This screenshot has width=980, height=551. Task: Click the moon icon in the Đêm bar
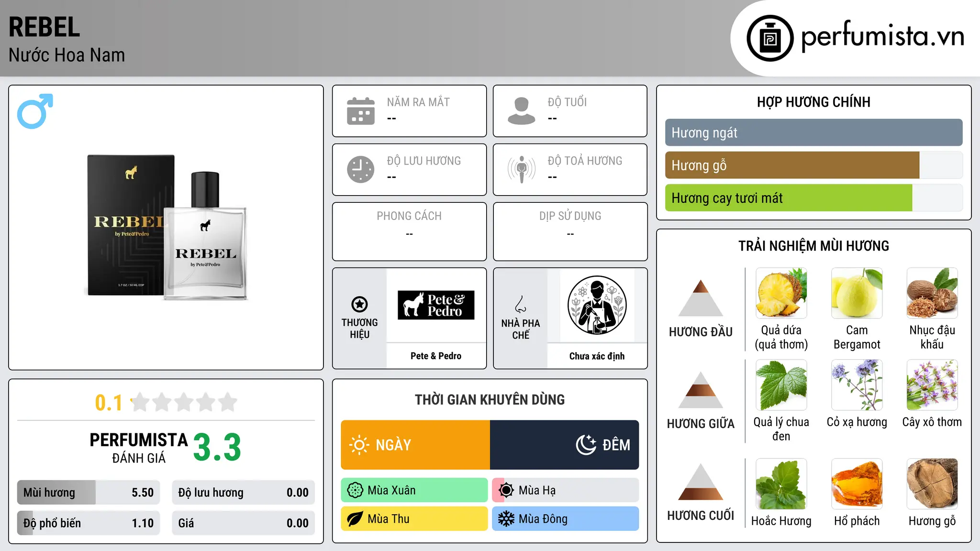pos(586,445)
